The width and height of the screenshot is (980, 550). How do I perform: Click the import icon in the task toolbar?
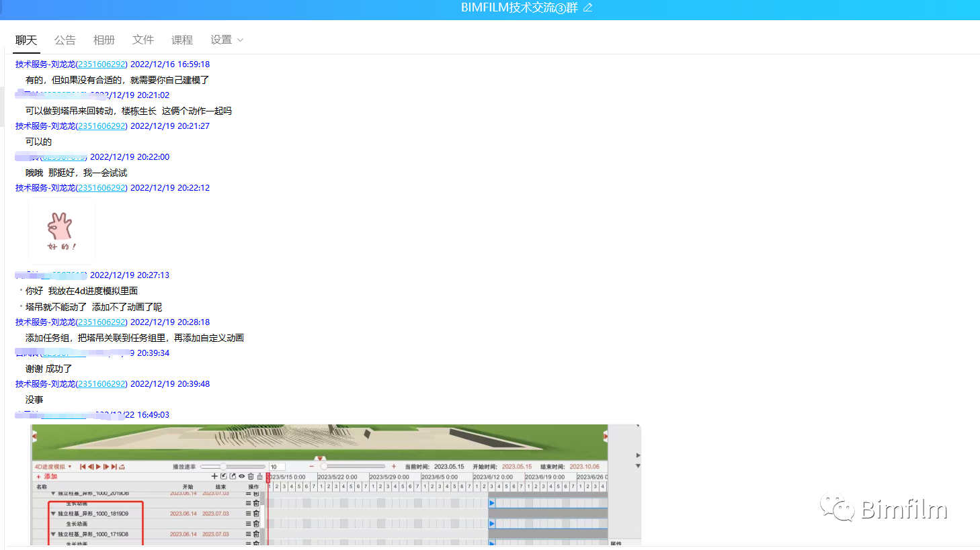tap(224, 476)
